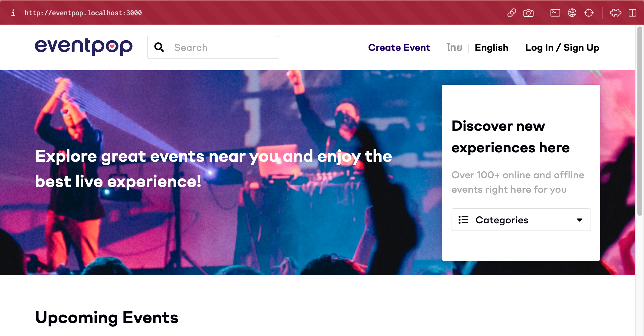Click the Categories dropdown caret arrow

click(x=580, y=220)
